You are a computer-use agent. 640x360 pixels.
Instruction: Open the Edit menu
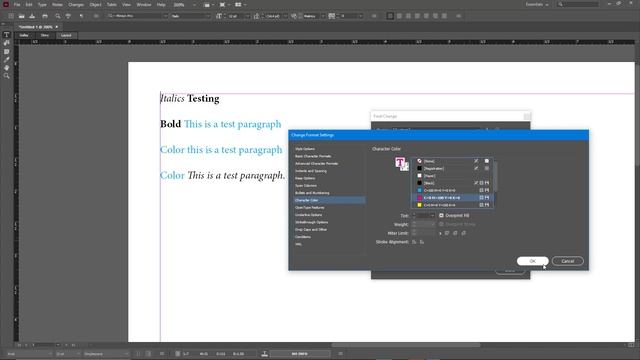(29, 5)
